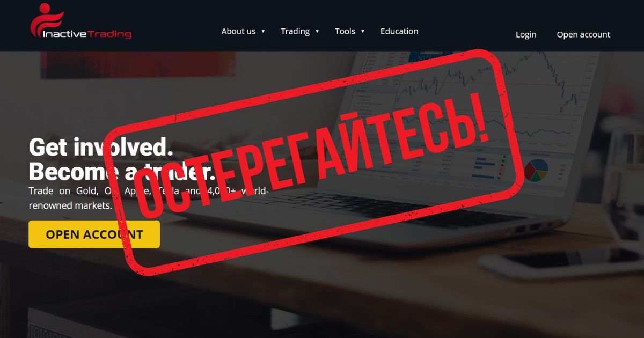Click the Become a trader headline

click(122, 172)
